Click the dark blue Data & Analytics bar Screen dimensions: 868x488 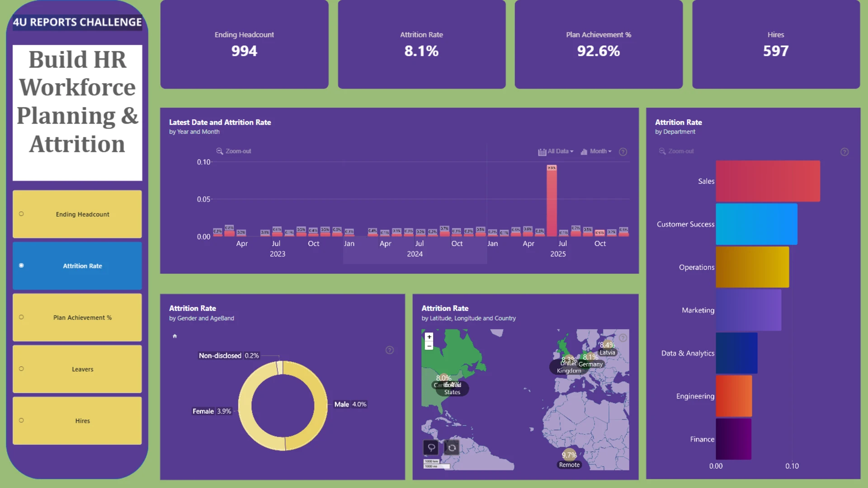[736, 353]
